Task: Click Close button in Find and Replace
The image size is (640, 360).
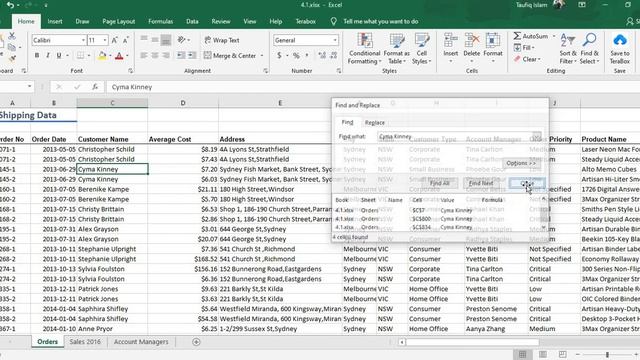Action: pos(527,183)
